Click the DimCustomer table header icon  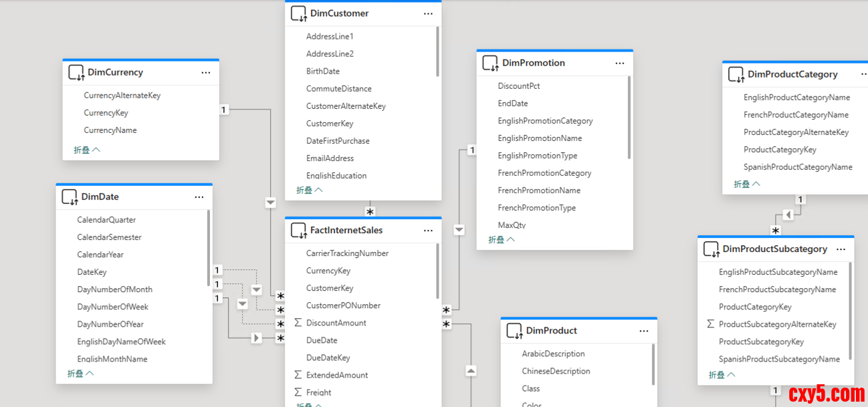click(x=298, y=13)
